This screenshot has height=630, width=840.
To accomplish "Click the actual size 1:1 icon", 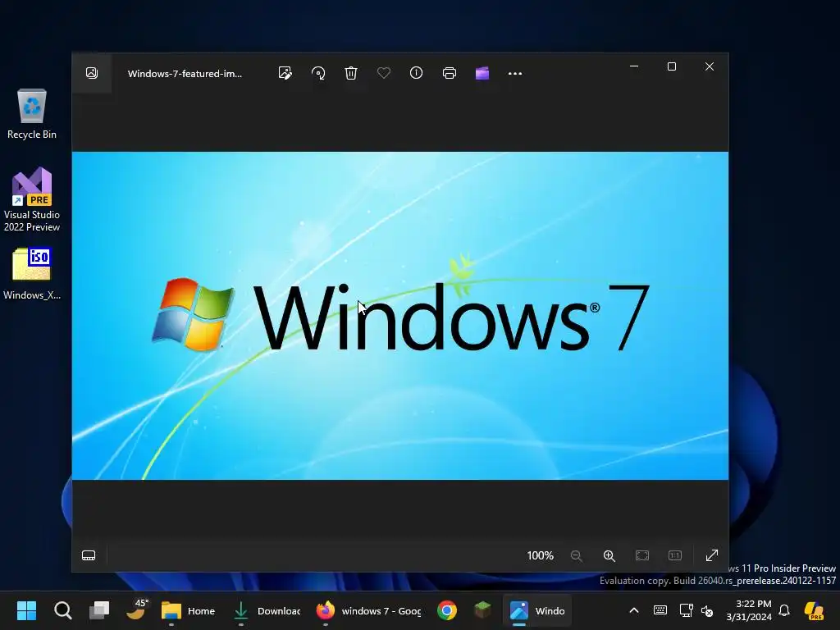I will (x=675, y=555).
